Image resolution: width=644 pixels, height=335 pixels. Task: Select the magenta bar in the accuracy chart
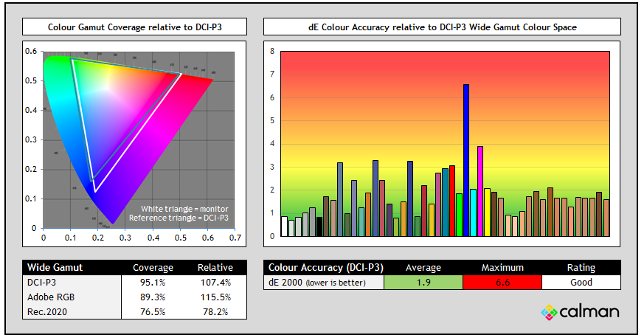(x=480, y=191)
